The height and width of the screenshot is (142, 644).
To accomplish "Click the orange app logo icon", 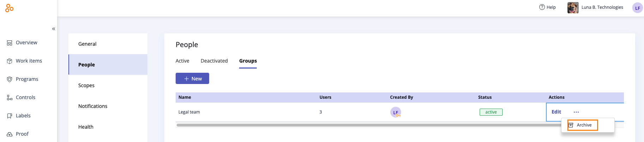I will pos(10,8).
